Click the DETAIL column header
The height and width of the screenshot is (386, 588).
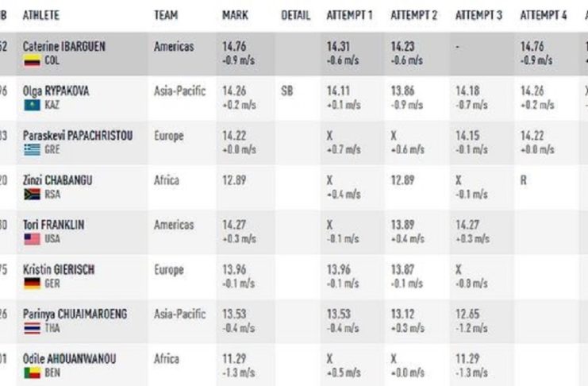coord(295,16)
